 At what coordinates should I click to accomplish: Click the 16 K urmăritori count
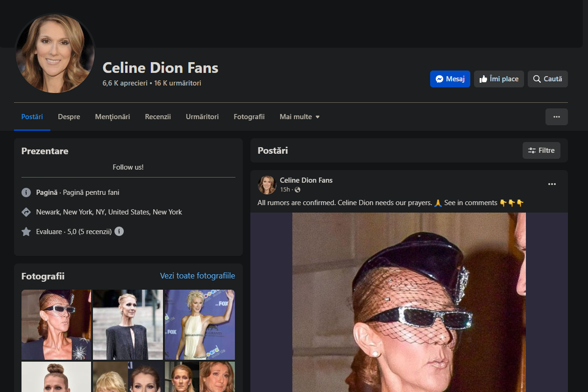pyautogui.click(x=177, y=83)
